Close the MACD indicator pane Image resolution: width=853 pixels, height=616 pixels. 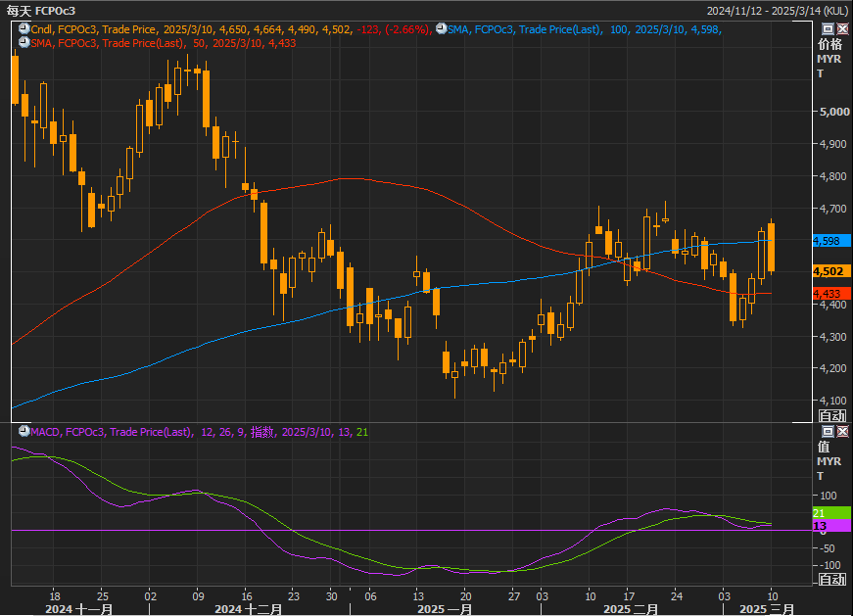tap(843, 432)
